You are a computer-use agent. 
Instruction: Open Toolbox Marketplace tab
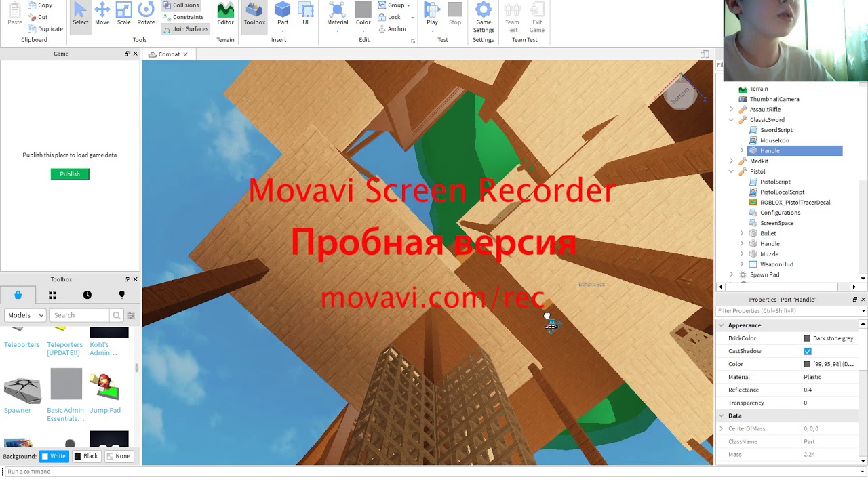(x=18, y=295)
